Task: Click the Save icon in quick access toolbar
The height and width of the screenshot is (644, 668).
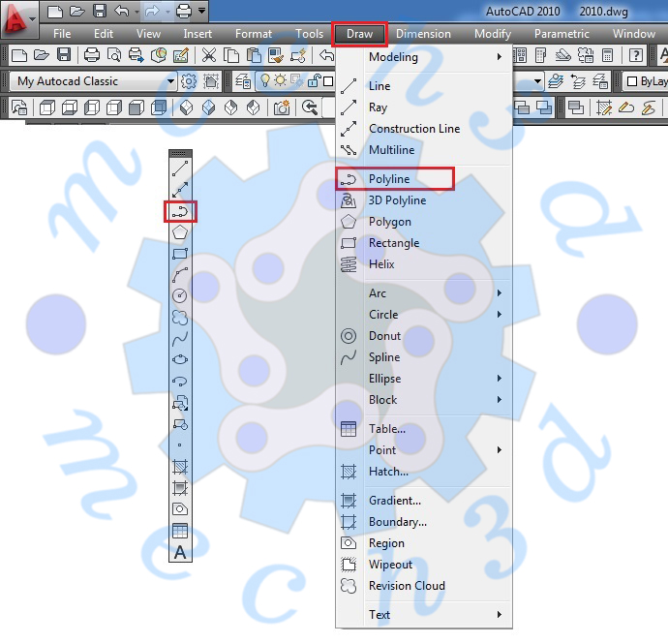Action: (x=100, y=11)
